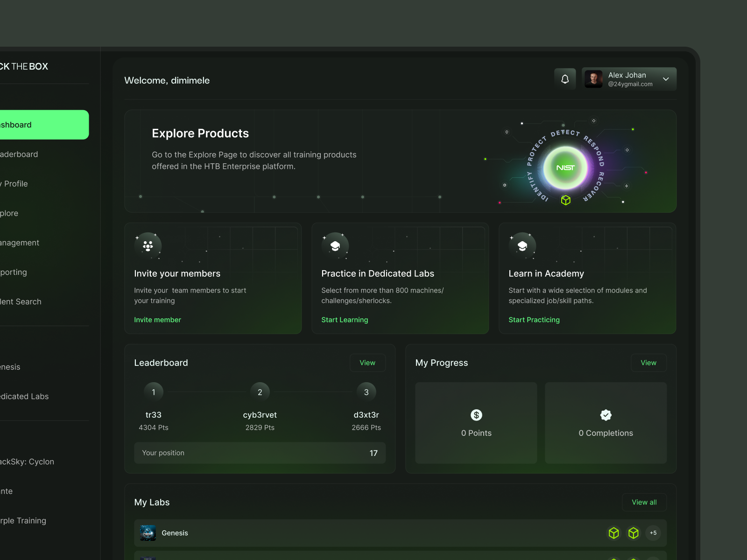Click the notification bell icon
The width and height of the screenshot is (747, 560).
tap(565, 79)
